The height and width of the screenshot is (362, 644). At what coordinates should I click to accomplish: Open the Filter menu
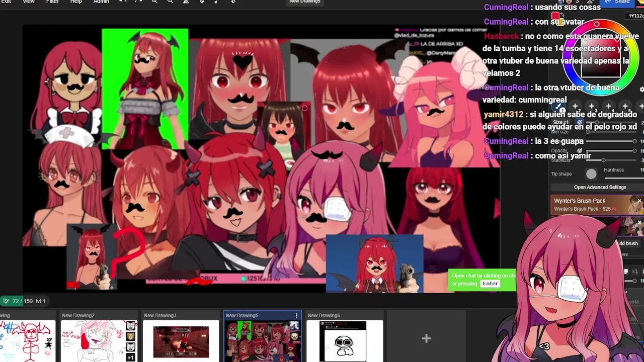point(52,2)
